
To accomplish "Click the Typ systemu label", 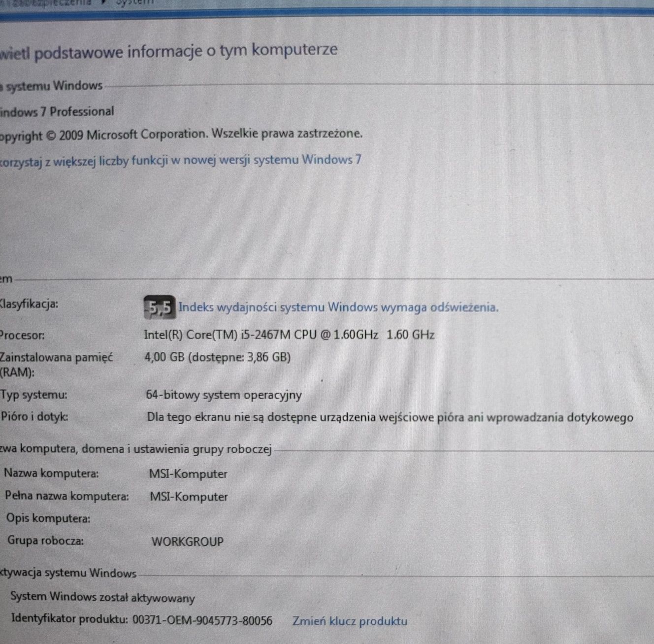I will tap(33, 395).
